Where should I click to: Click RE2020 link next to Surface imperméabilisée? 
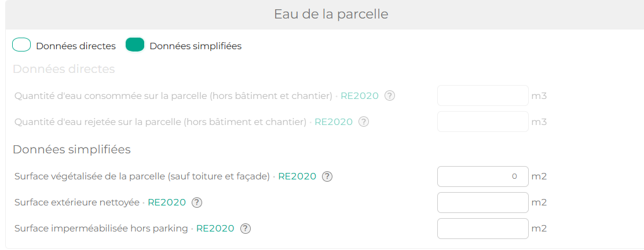click(x=215, y=229)
